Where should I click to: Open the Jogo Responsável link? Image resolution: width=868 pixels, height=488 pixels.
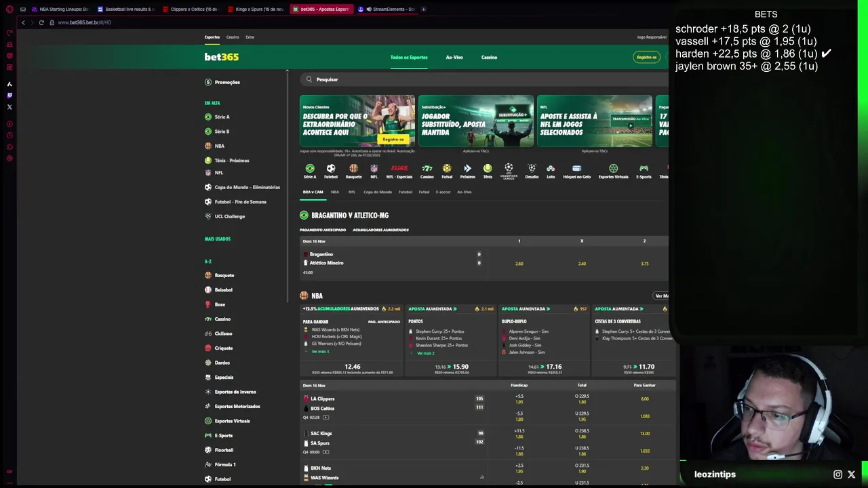click(x=652, y=37)
